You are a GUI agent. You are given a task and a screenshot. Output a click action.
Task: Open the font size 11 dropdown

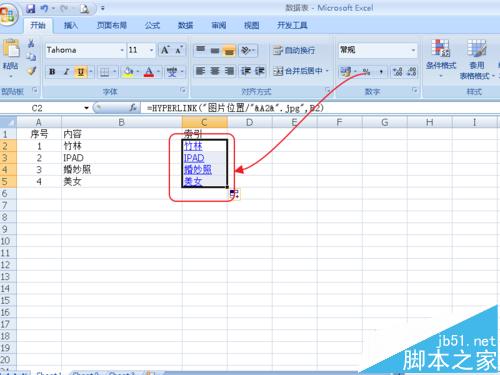[151, 50]
